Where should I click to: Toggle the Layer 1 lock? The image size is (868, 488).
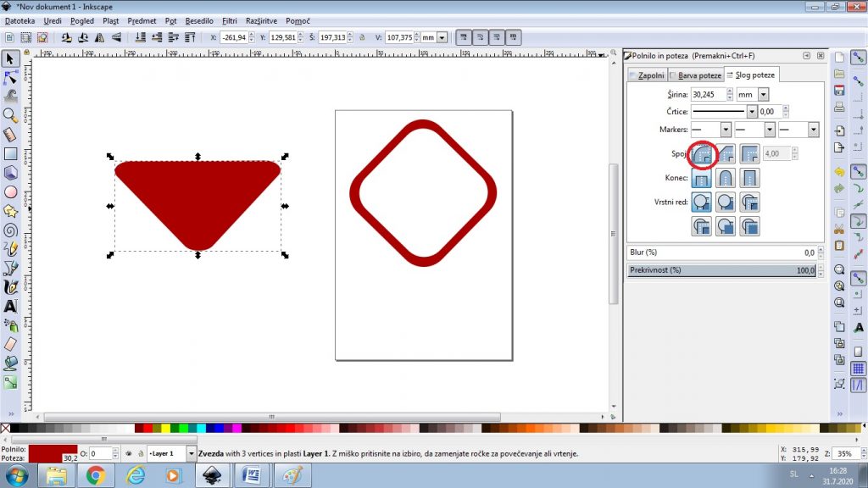point(141,454)
